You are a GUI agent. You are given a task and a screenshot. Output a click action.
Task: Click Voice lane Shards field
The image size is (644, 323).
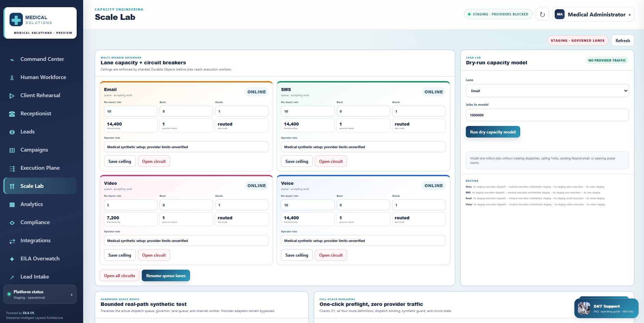(419, 205)
